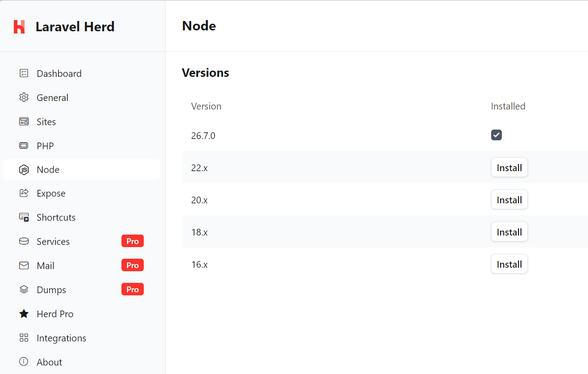
Task: Go to General settings
Action: 81,97
